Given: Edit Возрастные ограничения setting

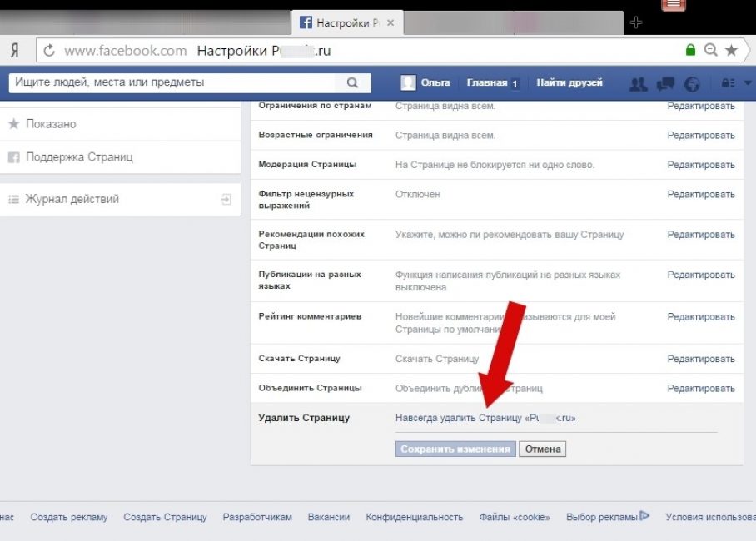Looking at the screenshot, I should tap(701, 136).
